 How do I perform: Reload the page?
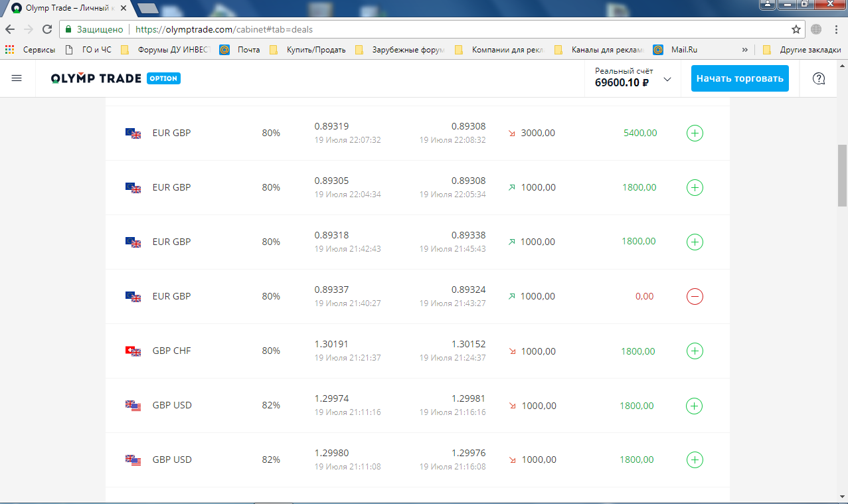(47, 29)
